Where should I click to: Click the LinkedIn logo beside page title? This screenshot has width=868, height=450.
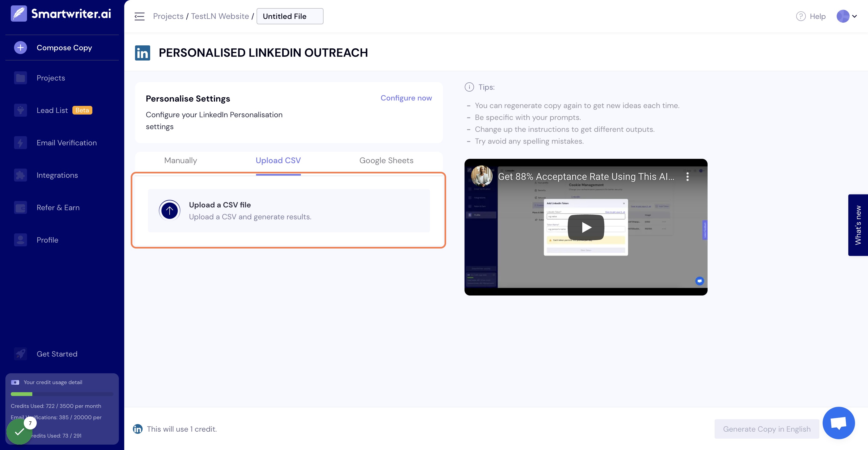[x=143, y=53]
